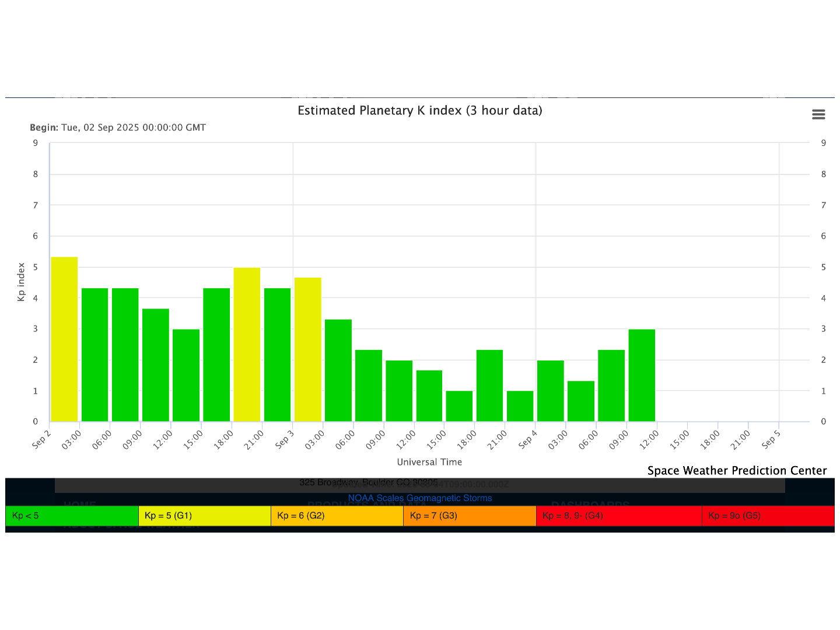Open the chart context menu hamburger icon
The image size is (840, 630).
(818, 114)
